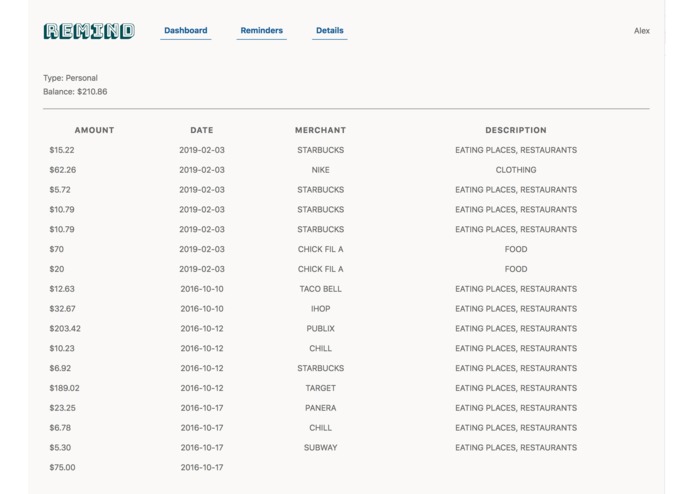Open the Dashboard tab
695x494 pixels.
(186, 31)
